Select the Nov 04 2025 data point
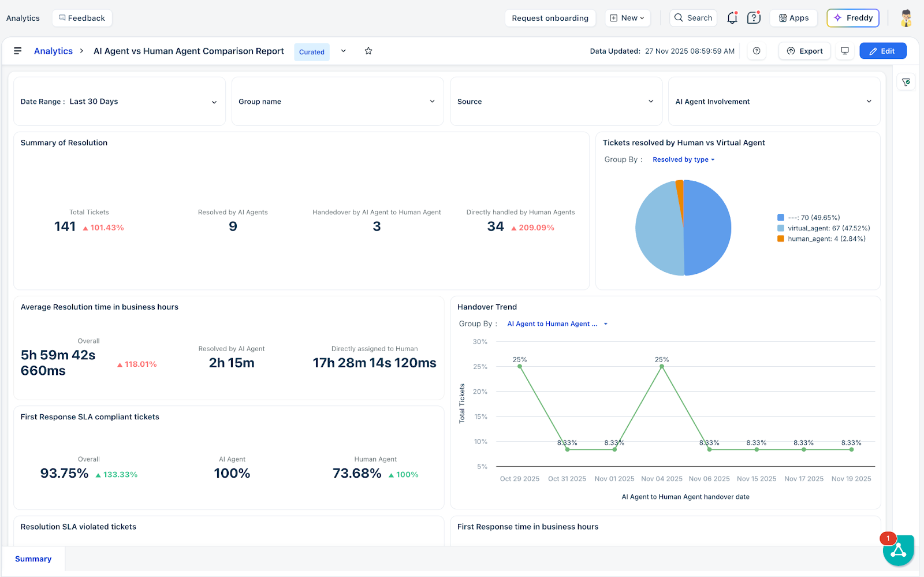This screenshot has width=924, height=577. pyautogui.click(x=662, y=367)
